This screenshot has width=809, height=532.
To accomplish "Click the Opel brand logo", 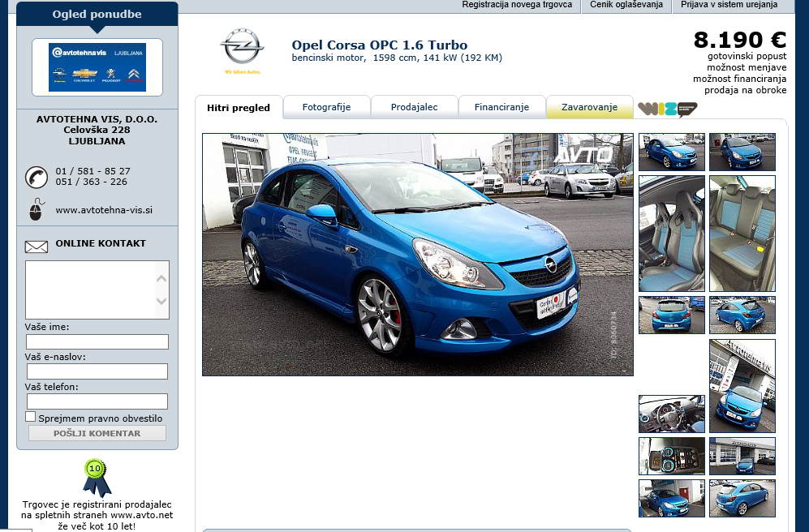I will (x=243, y=50).
